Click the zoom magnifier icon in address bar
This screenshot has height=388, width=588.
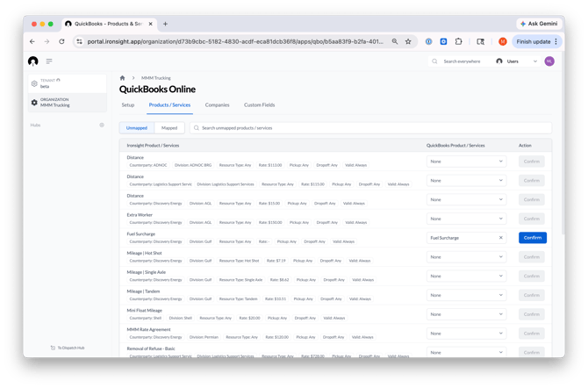(x=395, y=41)
